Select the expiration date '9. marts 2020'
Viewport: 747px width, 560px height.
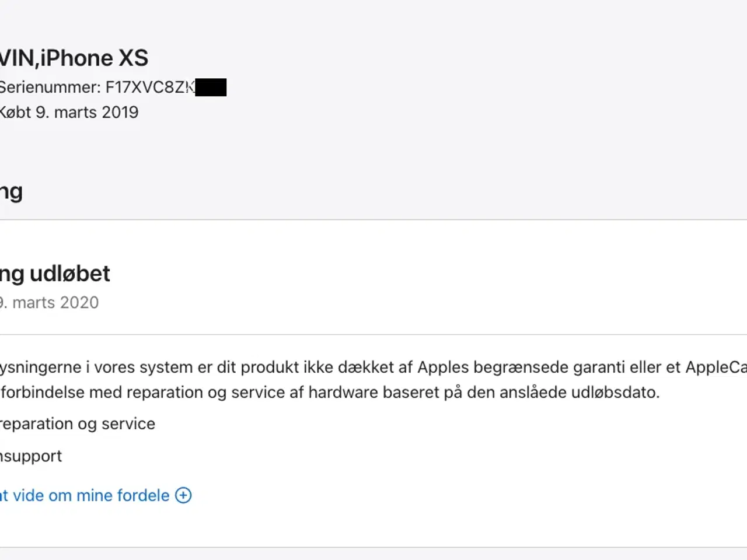tap(50, 302)
